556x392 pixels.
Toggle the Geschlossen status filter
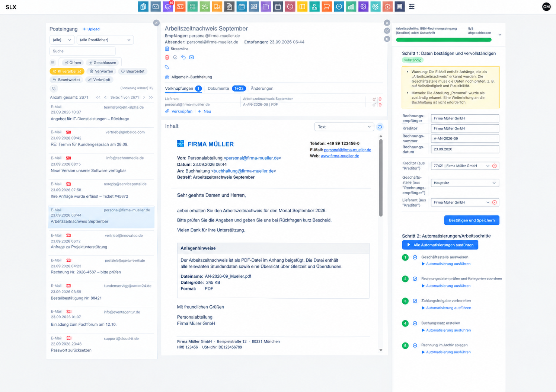(102, 63)
